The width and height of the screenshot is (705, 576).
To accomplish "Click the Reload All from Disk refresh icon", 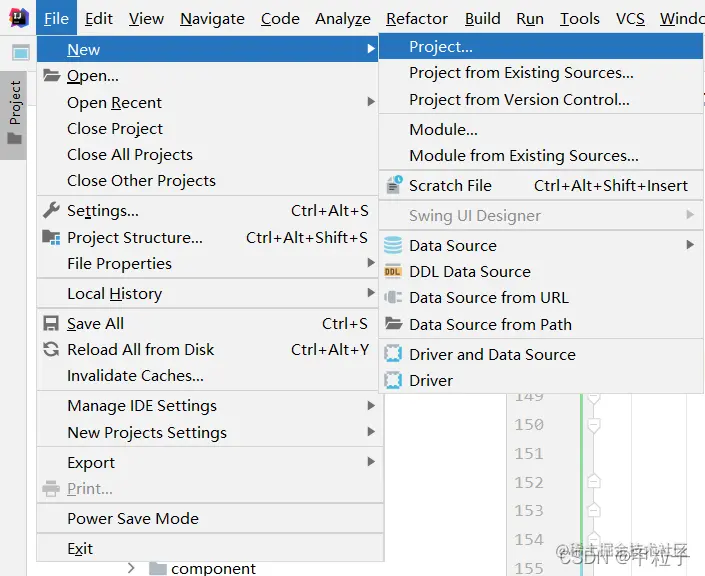I will click(51, 349).
